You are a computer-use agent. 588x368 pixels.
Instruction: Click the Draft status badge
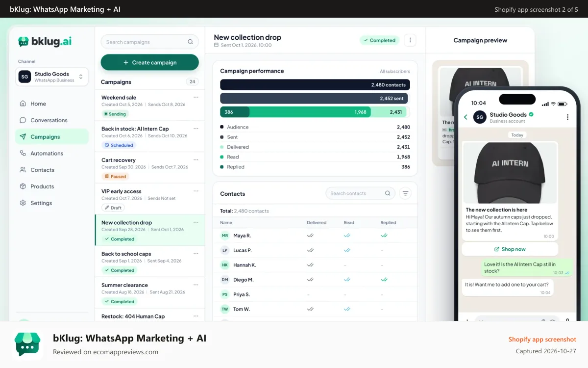[113, 208]
